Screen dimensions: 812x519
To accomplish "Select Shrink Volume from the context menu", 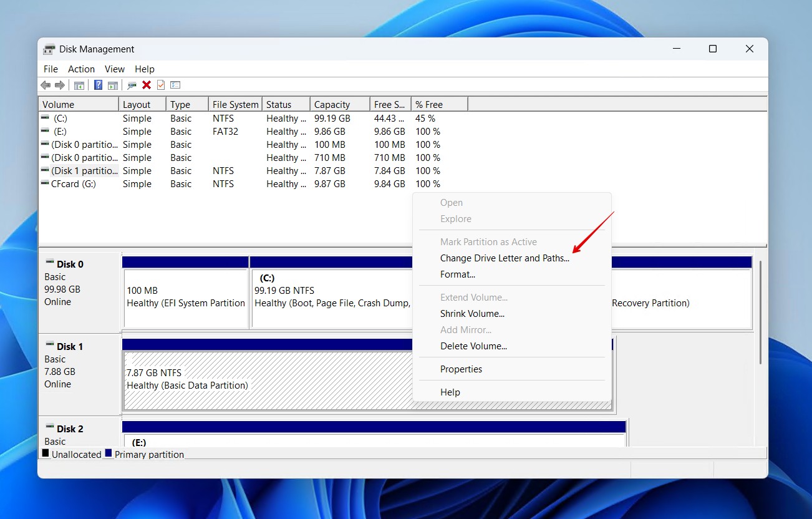I will coord(472,313).
